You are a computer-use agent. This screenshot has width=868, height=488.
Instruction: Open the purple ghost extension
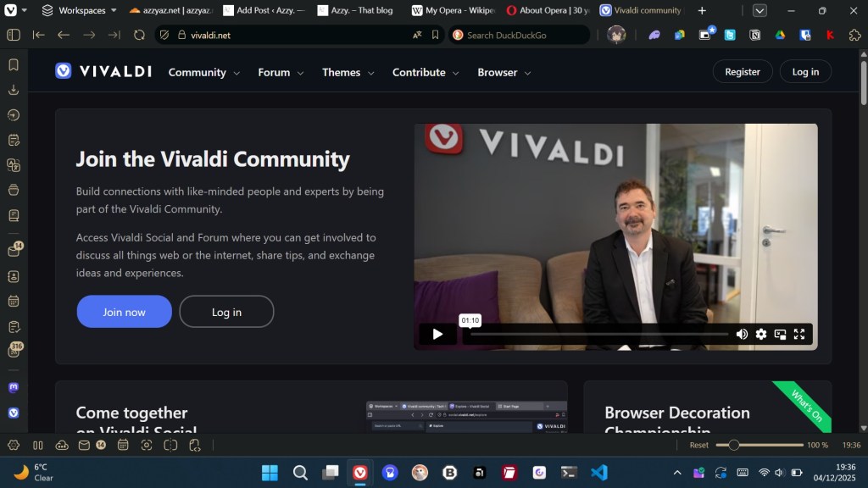pos(654,35)
